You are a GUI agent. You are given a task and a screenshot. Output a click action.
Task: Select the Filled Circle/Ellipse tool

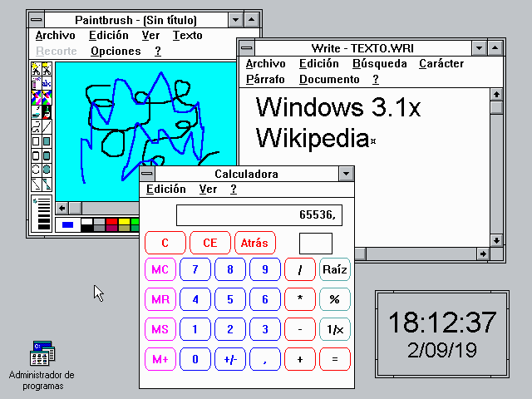(x=47, y=170)
